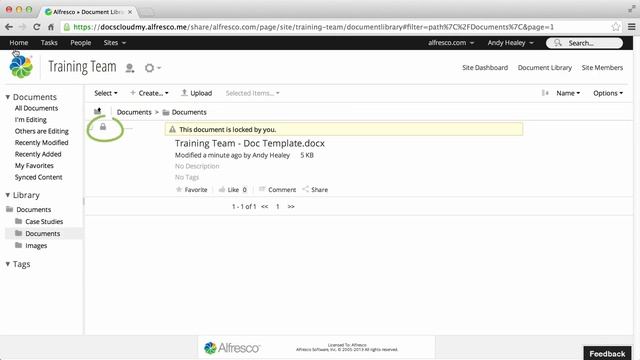Open the Options dropdown
The image size is (640, 360).
pos(608,93)
